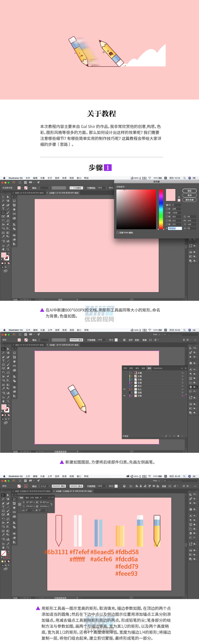This screenshot has height=644, width=199.
Task: Select the B radio button under G in Color Picker
Action: [167, 224]
